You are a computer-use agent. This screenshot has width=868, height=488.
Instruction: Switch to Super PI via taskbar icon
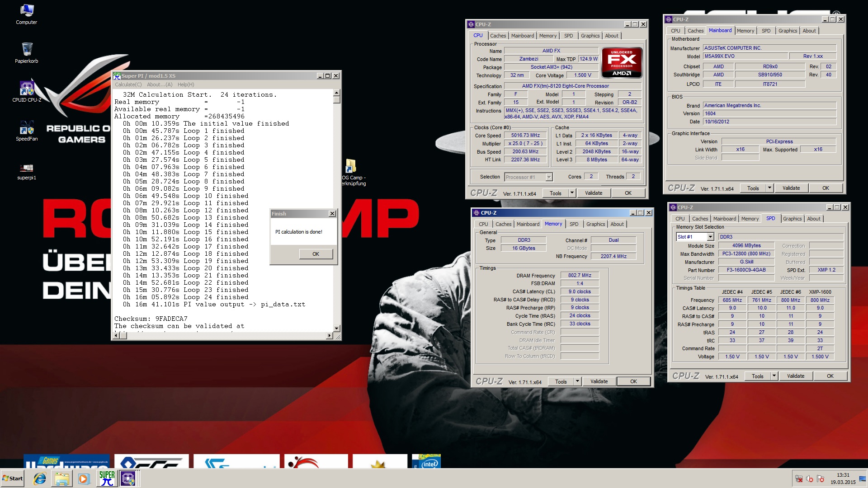click(x=107, y=479)
